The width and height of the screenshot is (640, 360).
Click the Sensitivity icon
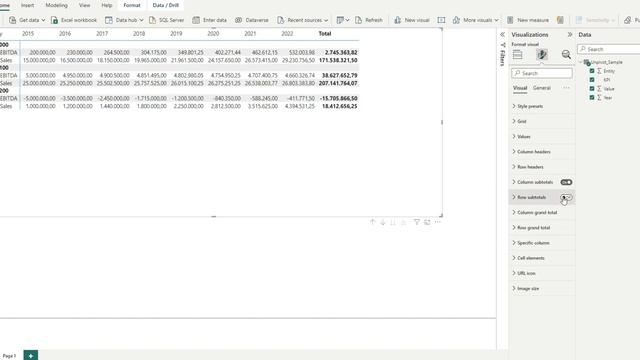[x=579, y=20]
